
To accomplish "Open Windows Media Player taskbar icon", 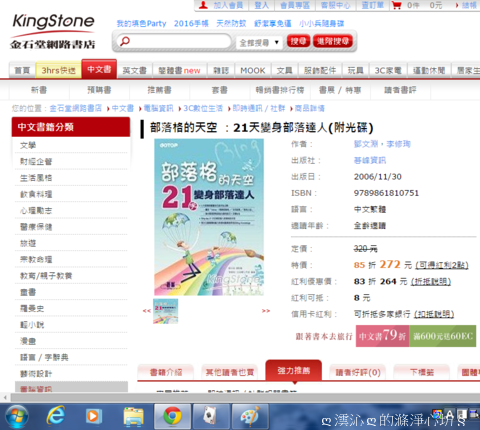I will tap(93, 416).
